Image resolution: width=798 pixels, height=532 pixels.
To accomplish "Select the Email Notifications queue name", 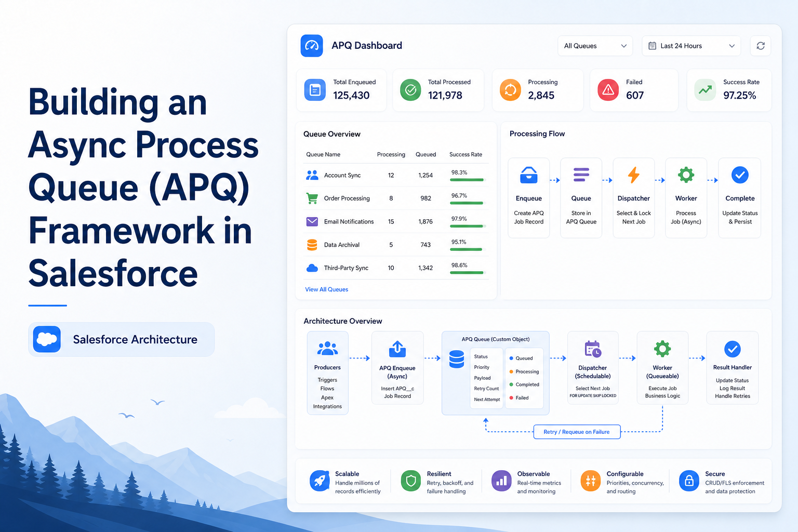I will (349, 221).
